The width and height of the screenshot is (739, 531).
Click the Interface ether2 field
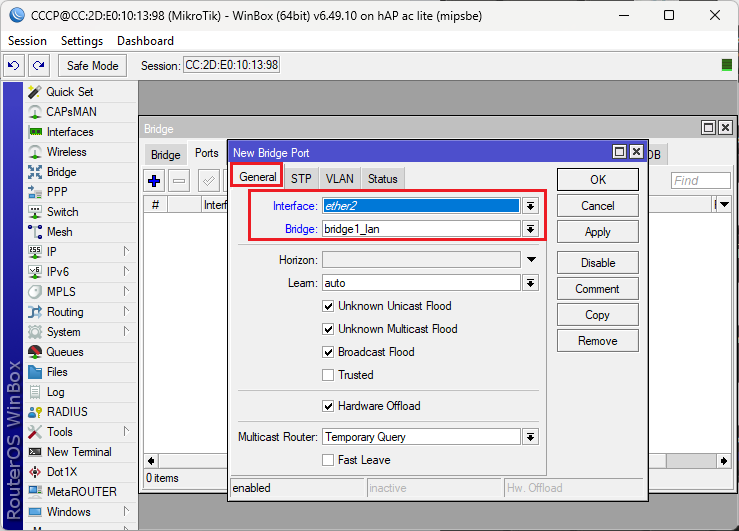pos(421,206)
